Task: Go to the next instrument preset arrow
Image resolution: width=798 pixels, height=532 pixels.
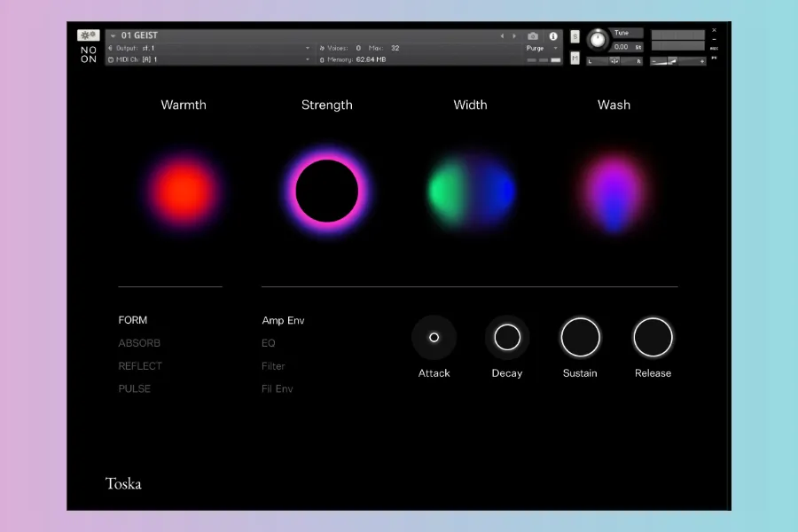Action: click(514, 36)
